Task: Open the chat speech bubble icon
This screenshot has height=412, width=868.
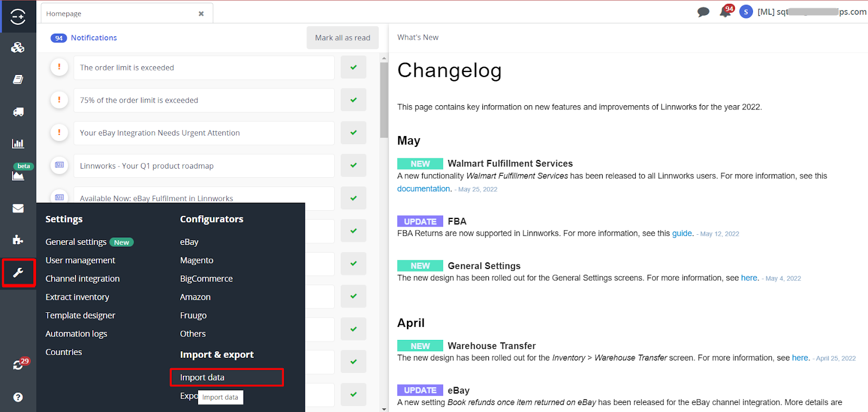Action: pyautogui.click(x=703, y=12)
